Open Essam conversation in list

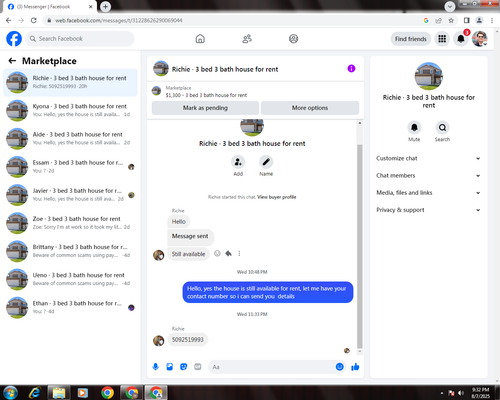(70, 167)
